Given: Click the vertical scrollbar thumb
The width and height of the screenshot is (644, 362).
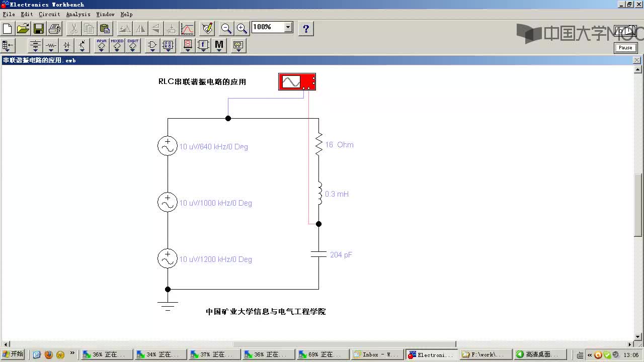Looking at the screenshot, I should [638, 206].
